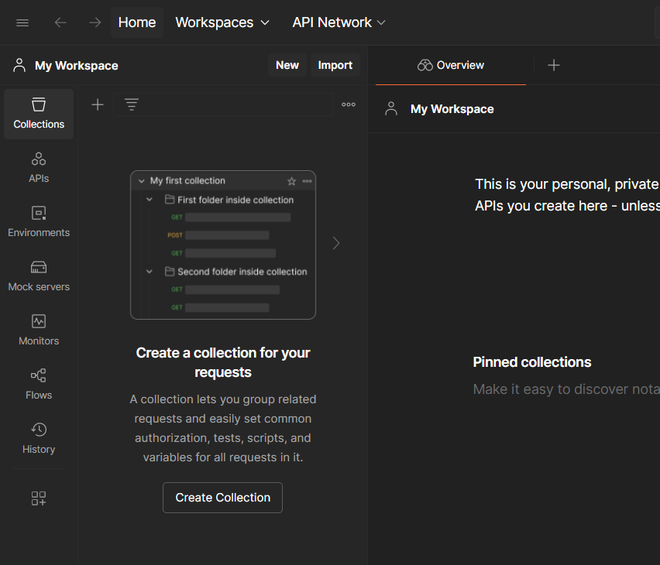Click the Create Collection button
The image size is (660, 565).
click(223, 497)
